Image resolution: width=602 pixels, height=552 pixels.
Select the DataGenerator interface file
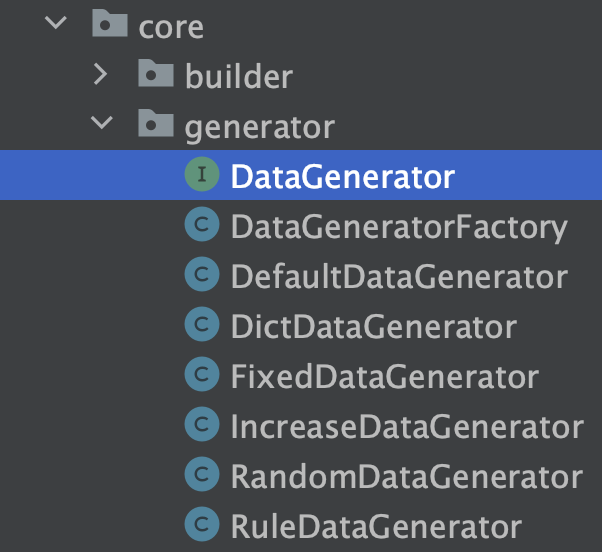point(342,177)
